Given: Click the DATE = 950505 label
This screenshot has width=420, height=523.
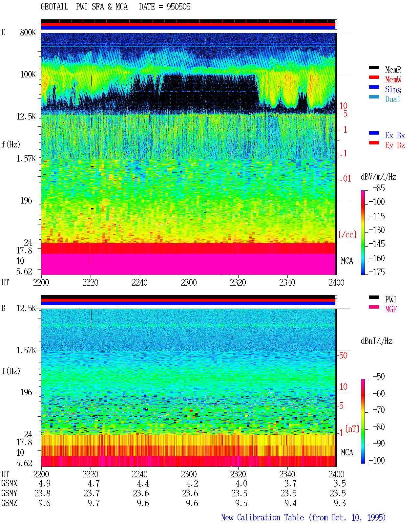Looking at the screenshot, I should (x=165, y=7).
